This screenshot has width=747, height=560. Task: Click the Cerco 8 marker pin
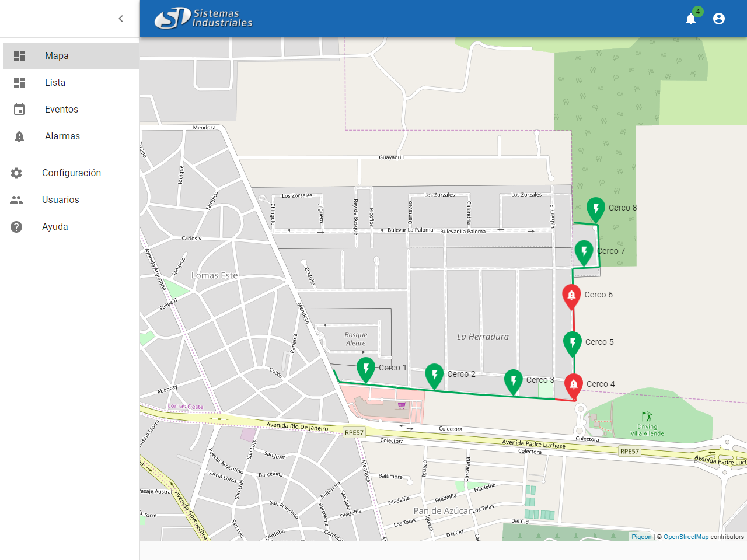[x=596, y=209]
